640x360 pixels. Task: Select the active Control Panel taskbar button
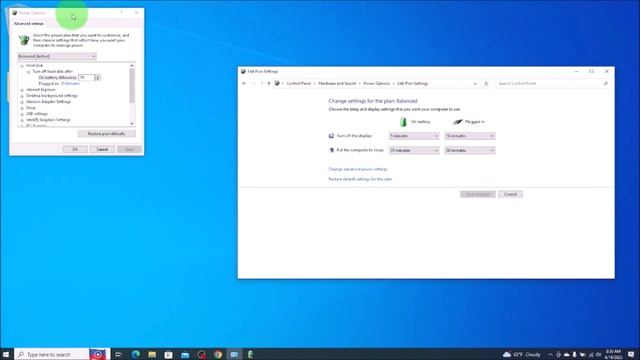tap(234, 354)
